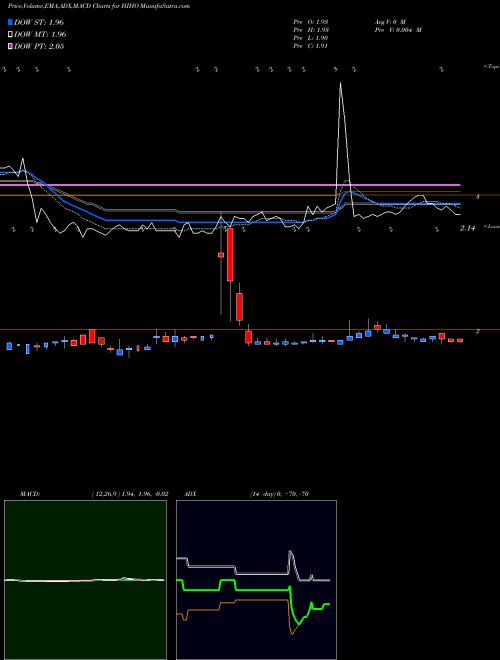Open the green MACD chart panel
The width and height of the screenshot is (500, 660).
[85, 580]
